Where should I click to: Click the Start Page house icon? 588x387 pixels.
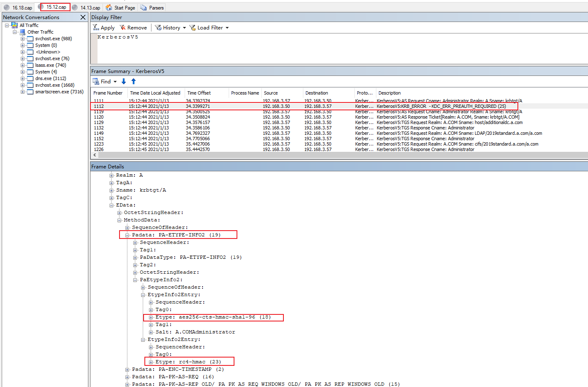[109, 7]
